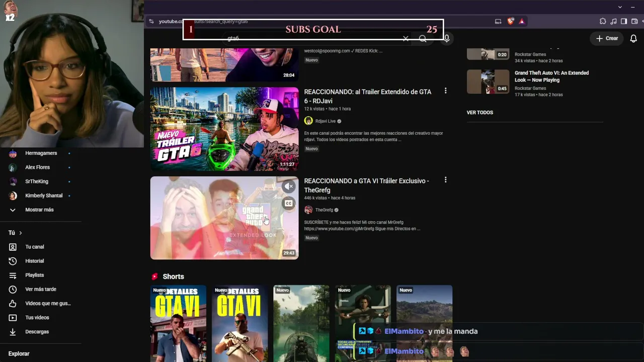Screen dimensions: 644x362
Task: Expand the Tú section chevron
Action: (x=21, y=233)
